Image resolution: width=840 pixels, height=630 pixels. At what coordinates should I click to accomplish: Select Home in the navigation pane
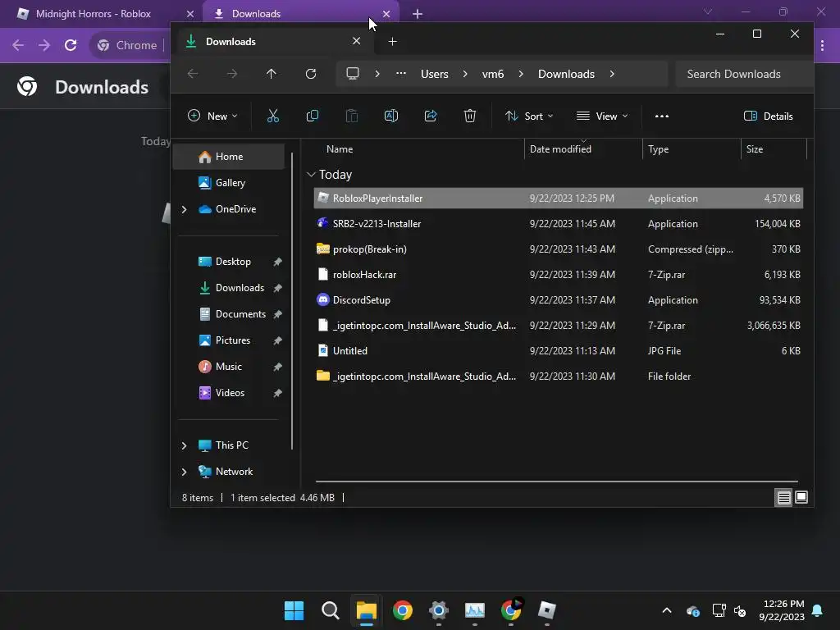pos(229,157)
